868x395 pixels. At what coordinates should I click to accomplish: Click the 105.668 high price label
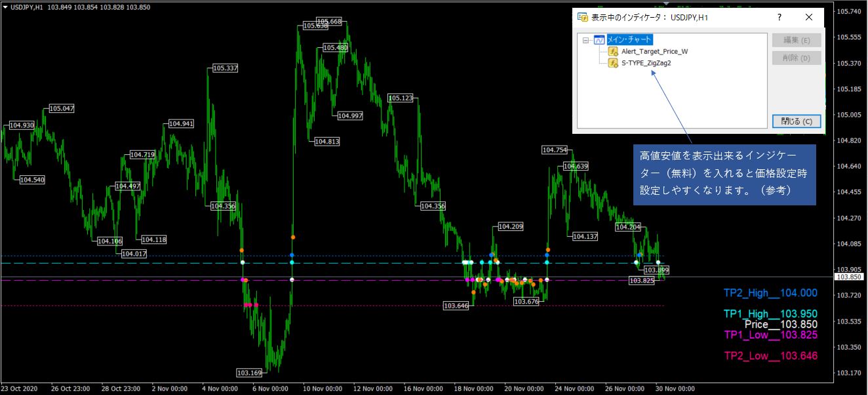(329, 22)
